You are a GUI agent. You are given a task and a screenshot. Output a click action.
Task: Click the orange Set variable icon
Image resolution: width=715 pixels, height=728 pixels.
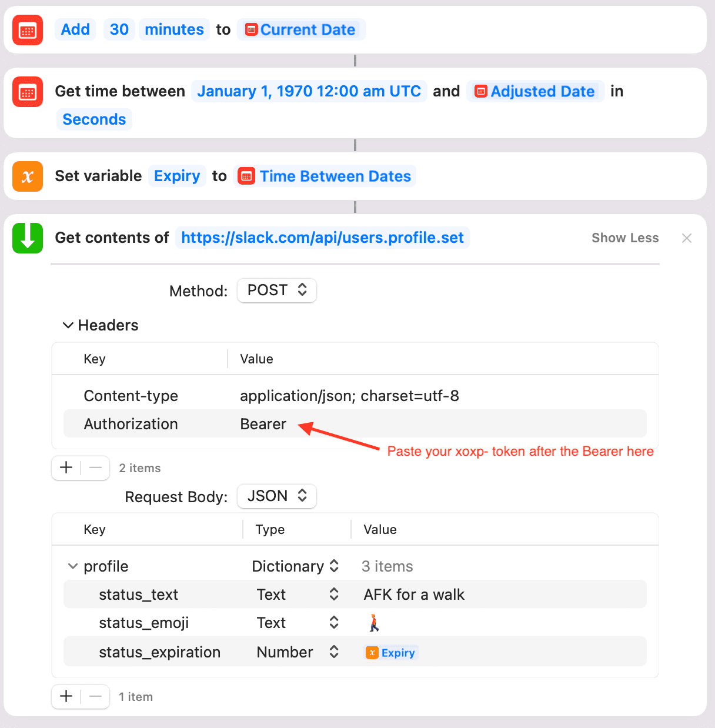tap(28, 176)
